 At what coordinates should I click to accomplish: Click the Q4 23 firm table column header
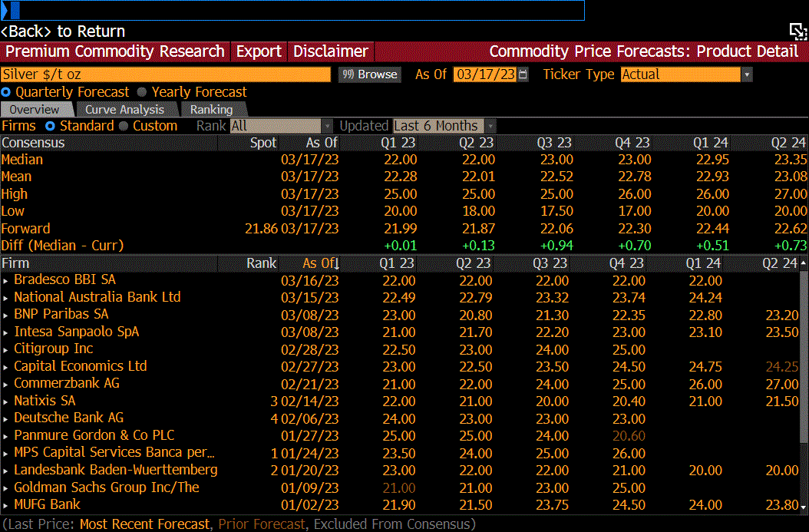point(626,263)
